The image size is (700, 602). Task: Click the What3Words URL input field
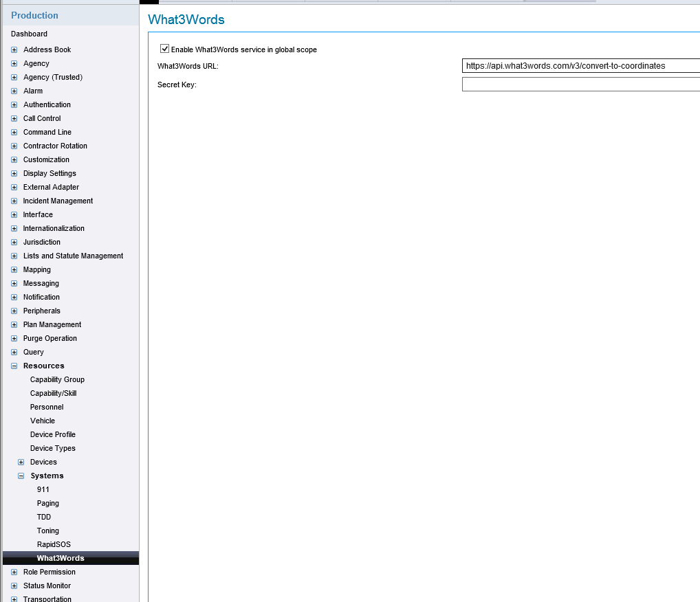coord(581,65)
